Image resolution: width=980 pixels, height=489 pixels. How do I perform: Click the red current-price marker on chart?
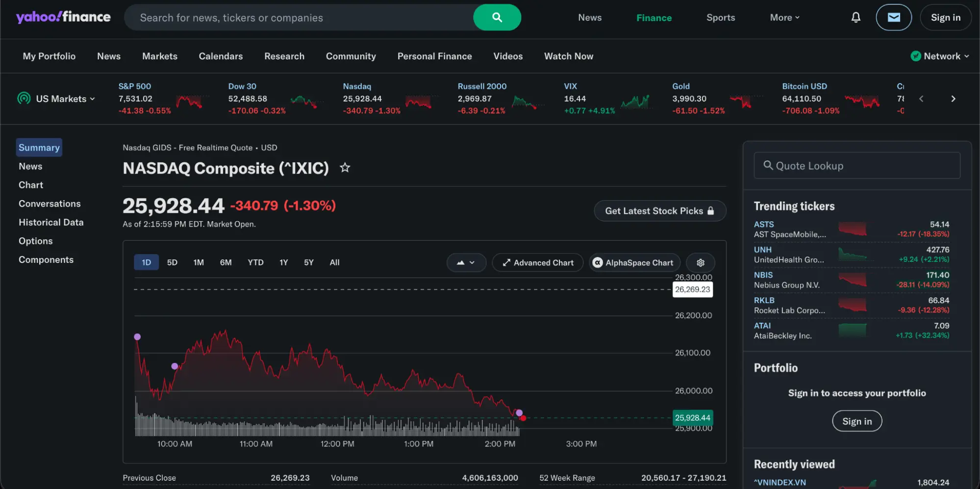coord(523,418)
